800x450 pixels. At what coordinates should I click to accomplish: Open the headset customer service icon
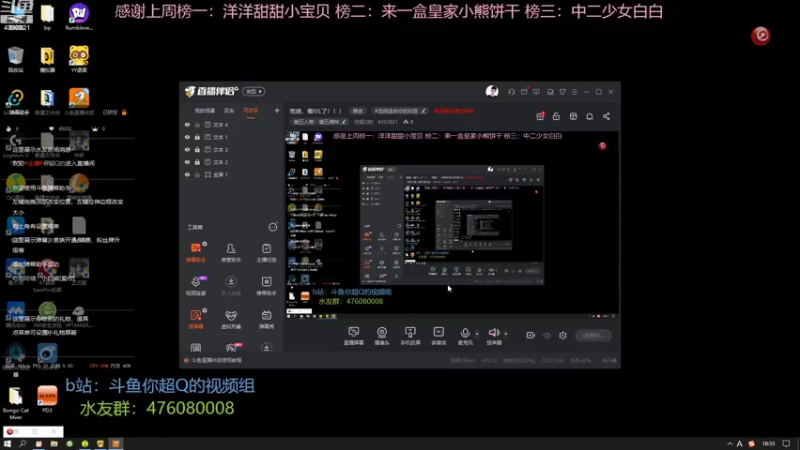coord(511,92)
